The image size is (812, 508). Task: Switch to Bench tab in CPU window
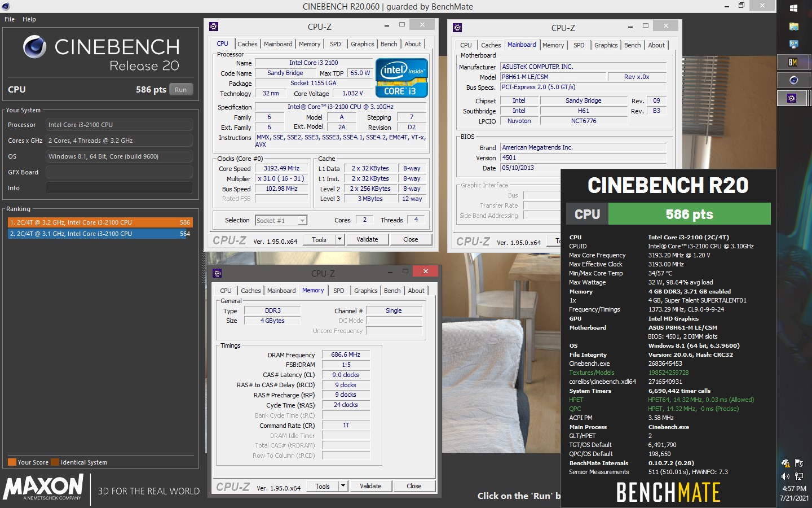pyautogui.click(x=389, y=44)
